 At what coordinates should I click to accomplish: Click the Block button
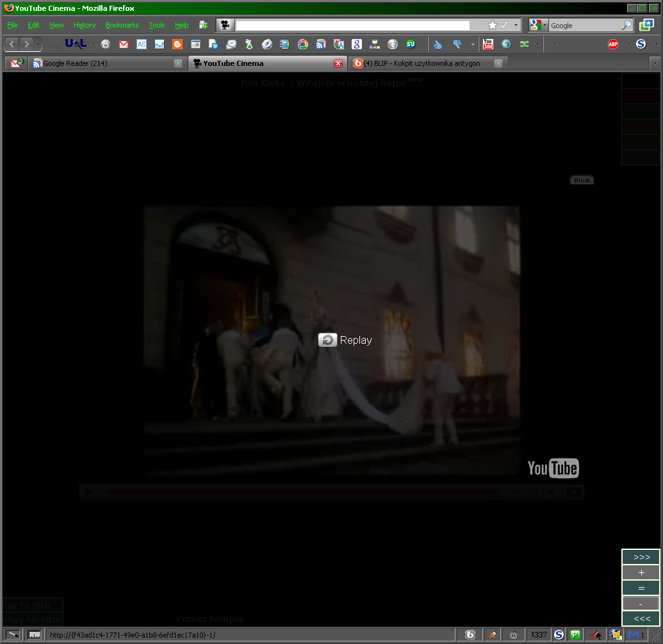click(582, 181)
